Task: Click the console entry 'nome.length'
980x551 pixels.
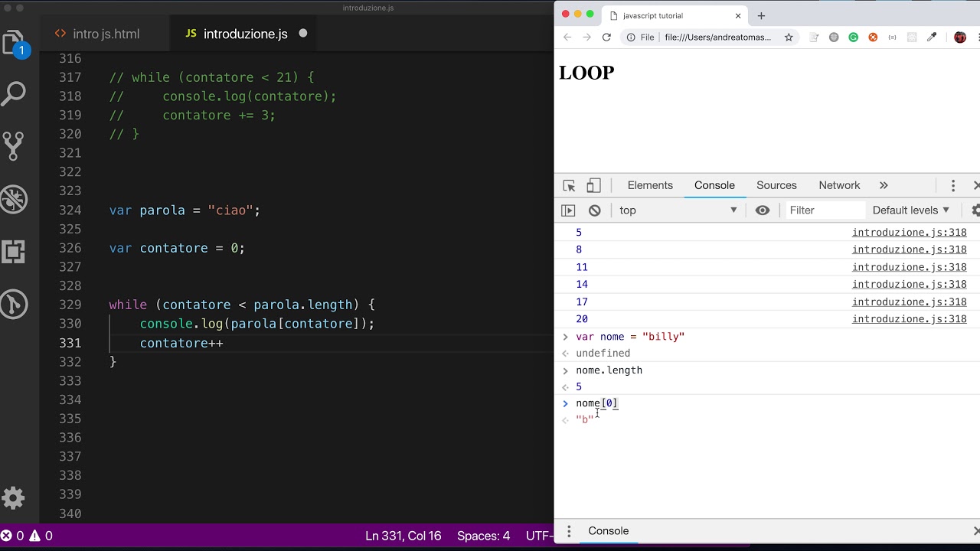Action: click(609, 370)
